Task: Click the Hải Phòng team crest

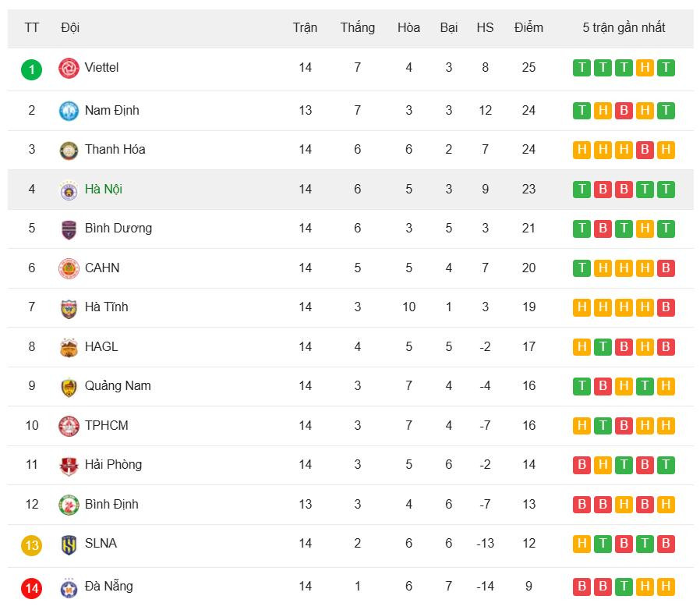Action: (x=69, y=466)
